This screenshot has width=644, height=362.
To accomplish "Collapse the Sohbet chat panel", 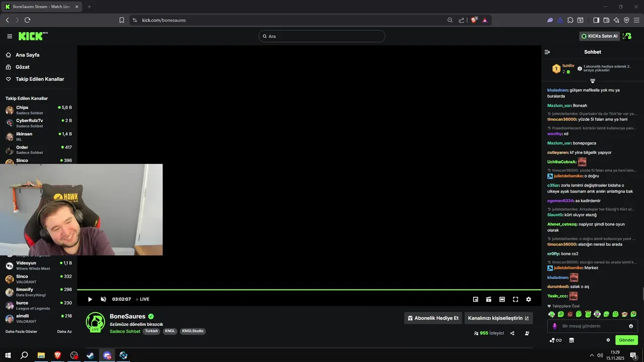I will coord(547,52).
